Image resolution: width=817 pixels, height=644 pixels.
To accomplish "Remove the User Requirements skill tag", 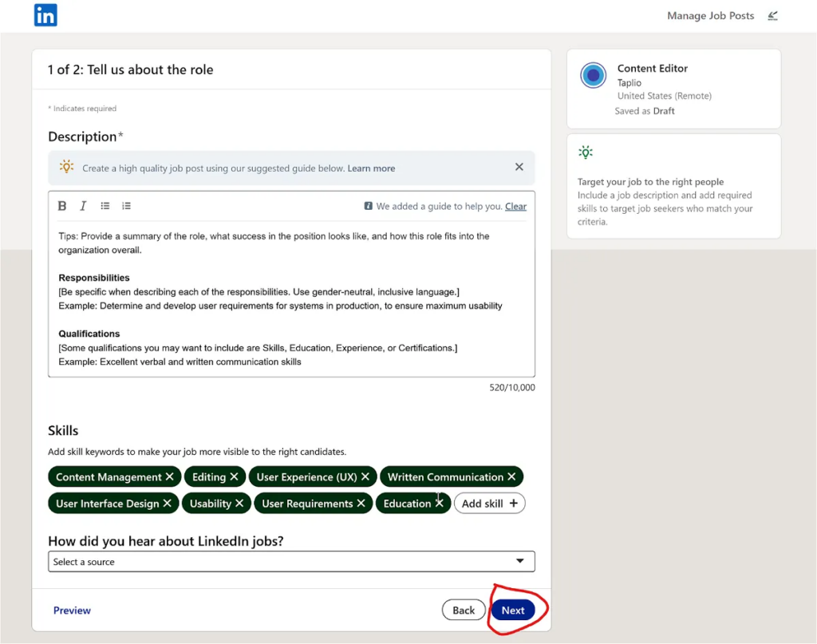I will click(x=361, y=504).
